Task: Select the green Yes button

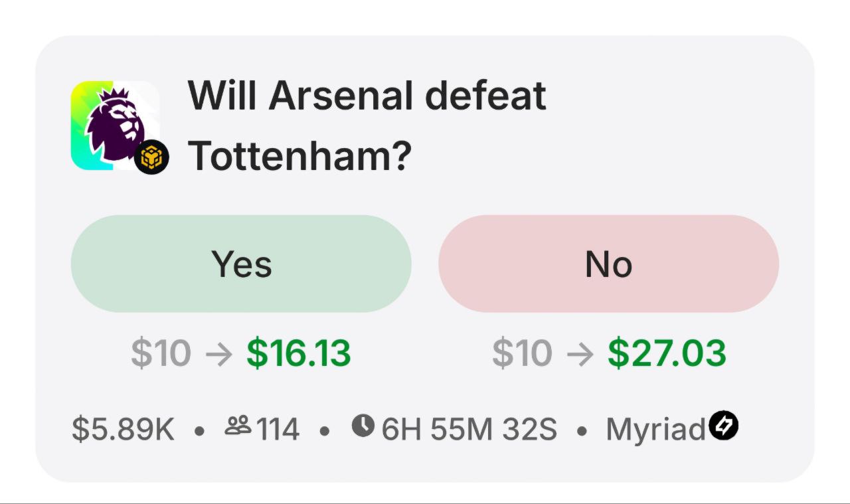Action: pos(241,264)
